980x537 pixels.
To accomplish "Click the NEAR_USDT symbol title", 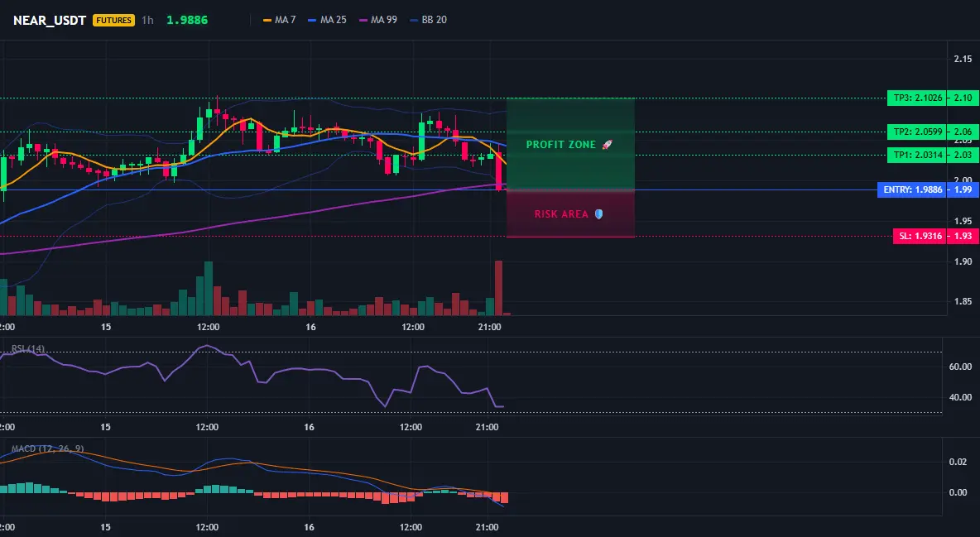I will click(50, 20).
